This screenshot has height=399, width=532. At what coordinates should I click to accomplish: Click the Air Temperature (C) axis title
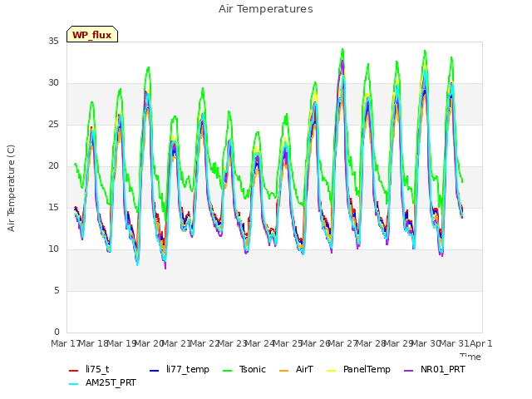(11, 189)
